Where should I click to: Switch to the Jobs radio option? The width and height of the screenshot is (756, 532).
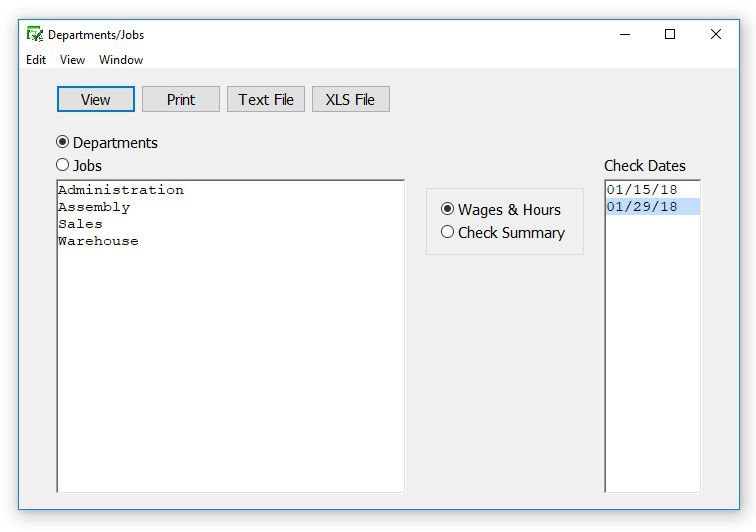click(63, 165)
